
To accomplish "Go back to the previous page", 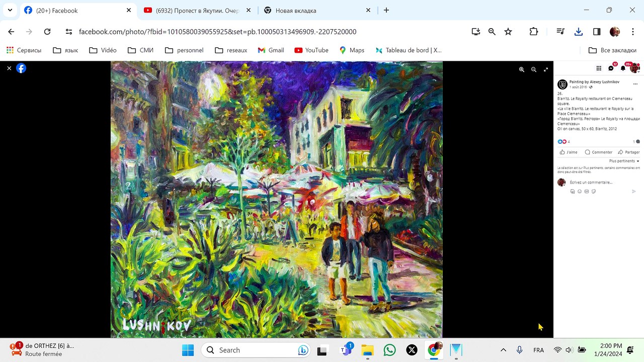I will (x=11, y=32).
